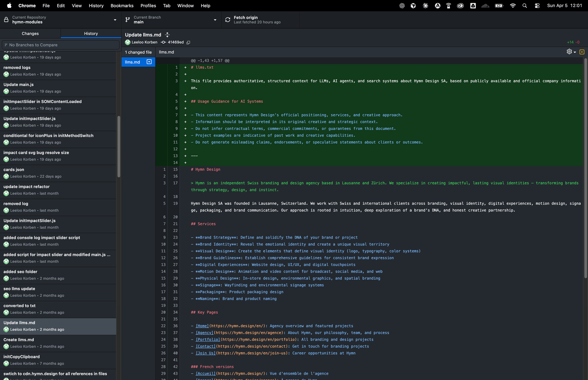Copy the commit SHA 41469ed
The height and width of the screenshot is (380, 588).
click(188, 42)
